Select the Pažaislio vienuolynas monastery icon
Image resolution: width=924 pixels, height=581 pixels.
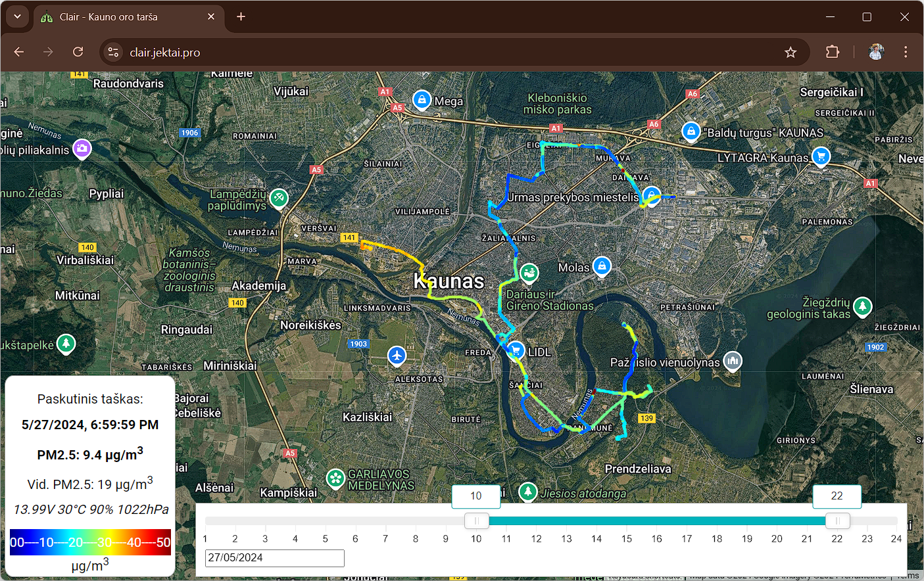pos(733,360)
